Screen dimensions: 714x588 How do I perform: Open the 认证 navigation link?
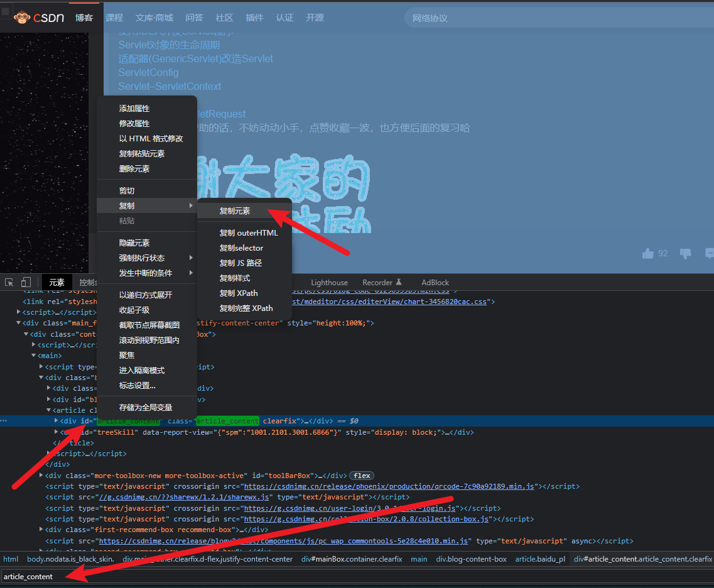click(284, 18)
